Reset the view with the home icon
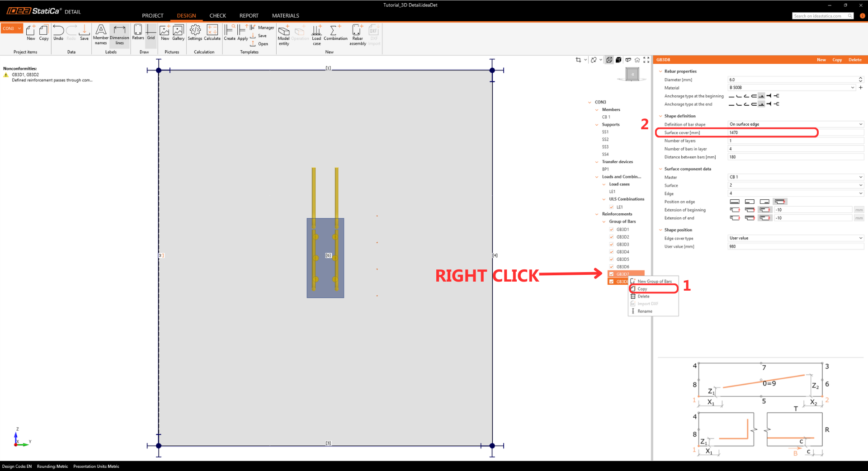 point(637,60)
